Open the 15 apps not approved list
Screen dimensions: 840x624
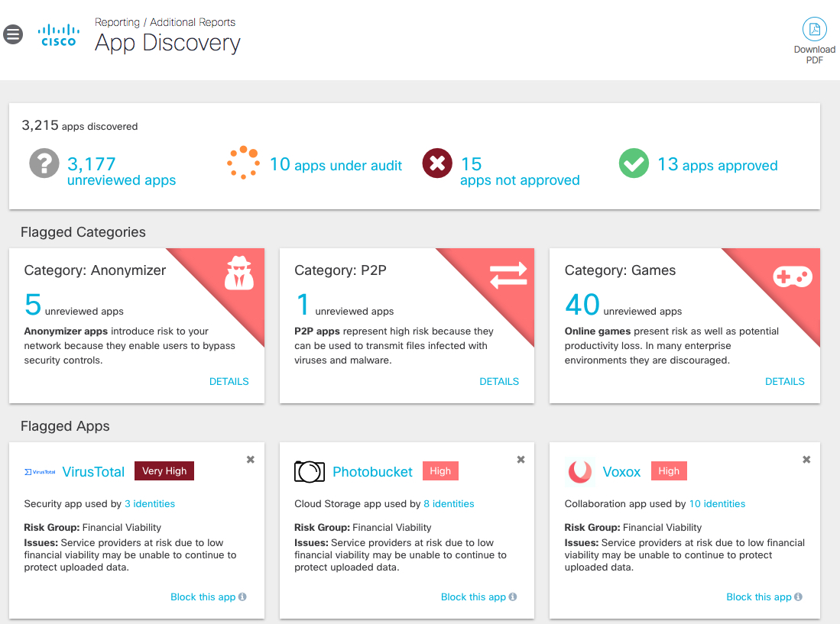[520, 171]
